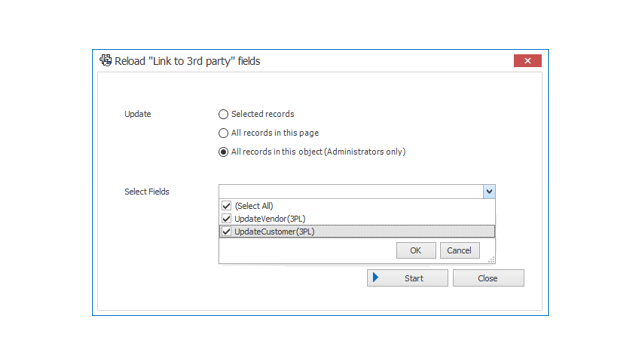This screenshot has height=360, width=640.
Task: Toggle the (Select All) checkbox
Action: (227, 206)
